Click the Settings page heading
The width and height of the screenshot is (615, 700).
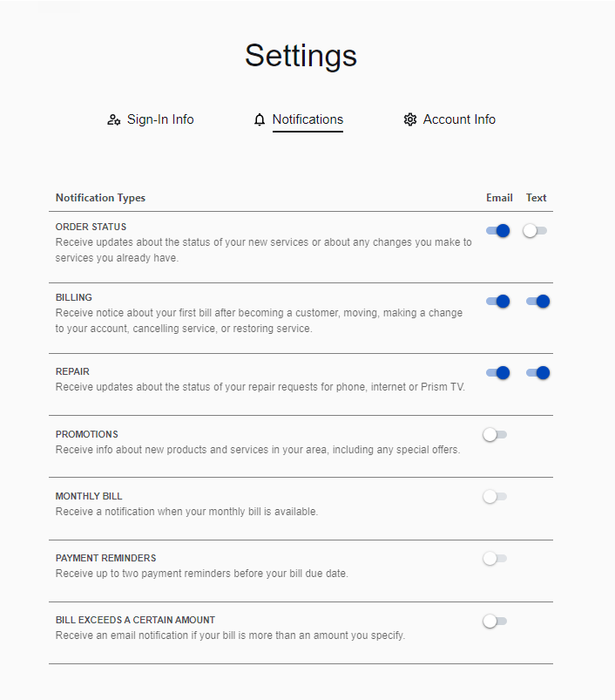pos(301,56)
